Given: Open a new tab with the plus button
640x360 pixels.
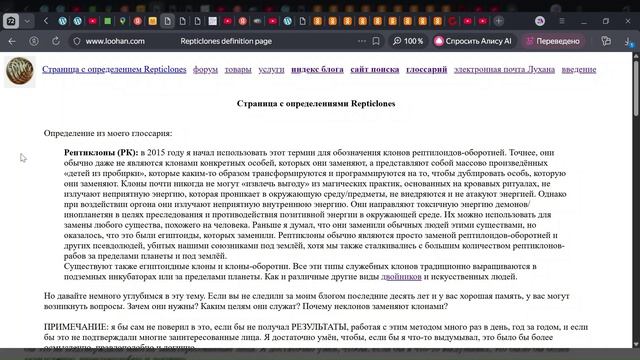Looking at the screenshot, I should 499,21.
